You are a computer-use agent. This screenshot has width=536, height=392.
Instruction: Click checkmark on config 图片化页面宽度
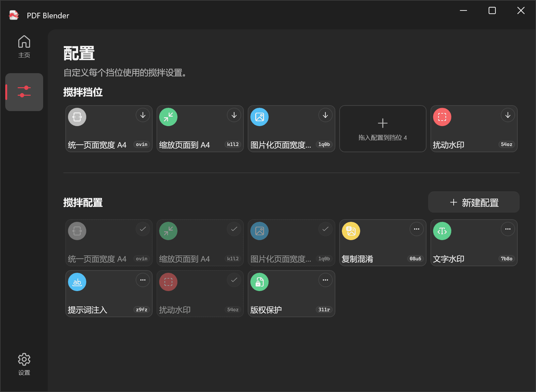click(326, 229)
